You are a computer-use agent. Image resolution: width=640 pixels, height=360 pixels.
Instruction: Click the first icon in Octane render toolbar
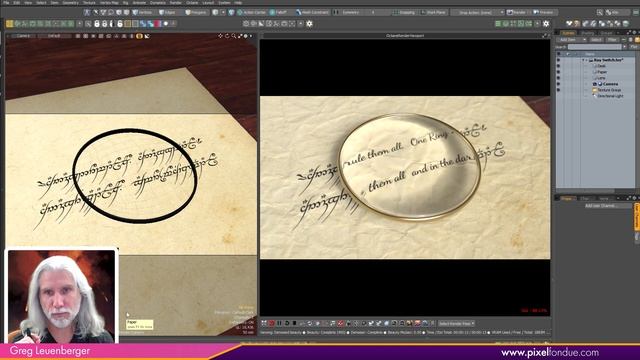click(264, 323)
